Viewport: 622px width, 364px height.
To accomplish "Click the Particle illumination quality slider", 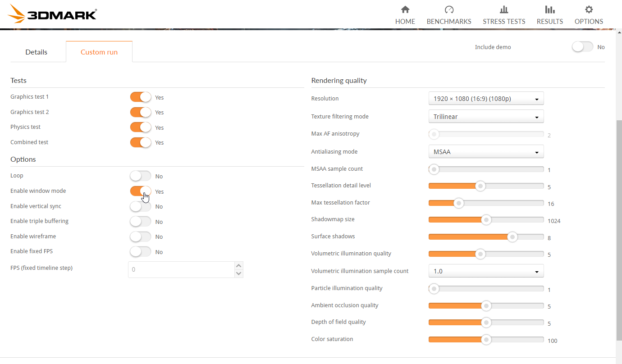I will [486, 288].
